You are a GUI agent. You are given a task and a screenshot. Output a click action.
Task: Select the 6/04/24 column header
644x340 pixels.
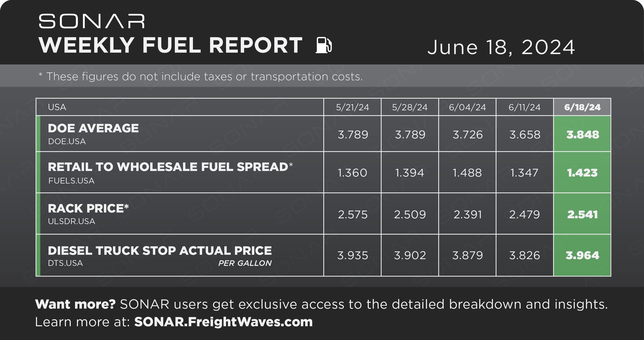point(467,107)
